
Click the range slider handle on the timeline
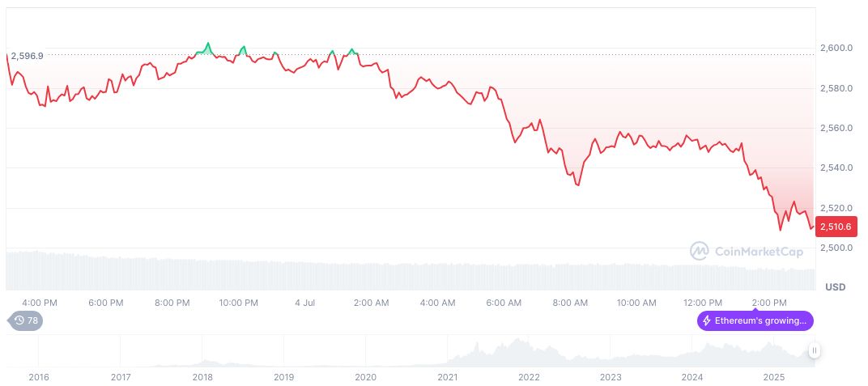[814, 350]
